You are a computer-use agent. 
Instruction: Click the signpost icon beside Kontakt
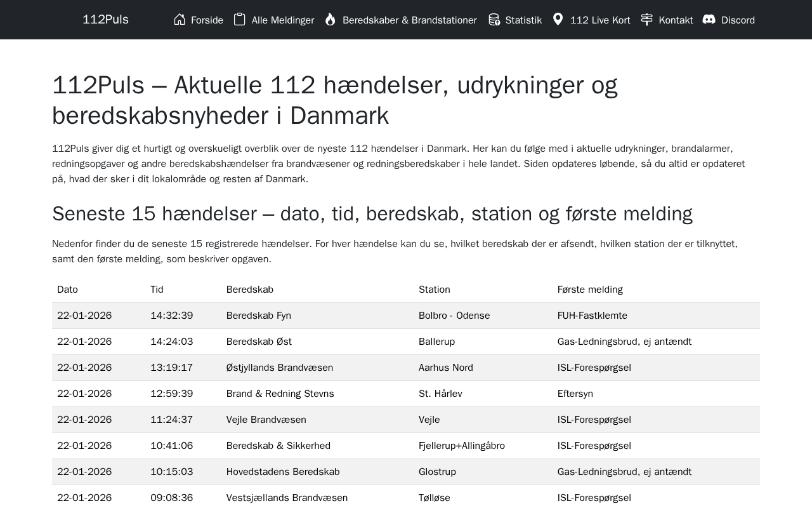pyautogui.click(x=646, y=19)
